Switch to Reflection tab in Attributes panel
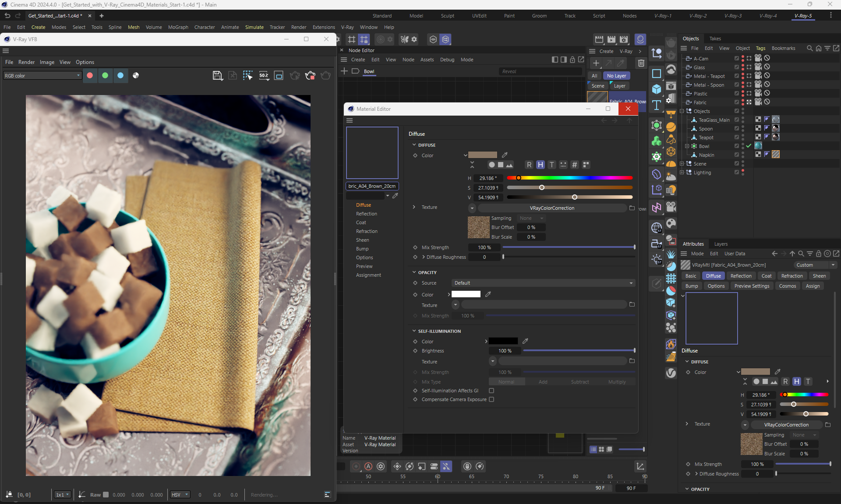841x504 pixels. [741, 276]
